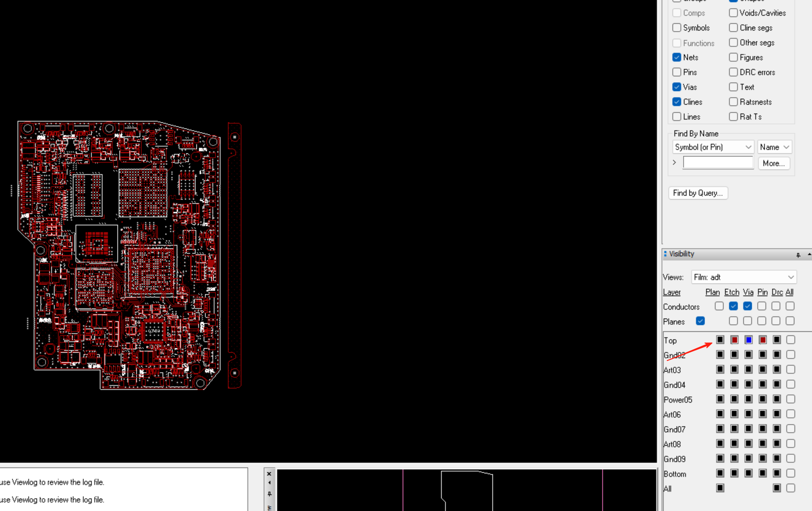This screenshot has height=511, width=812.
Task: Check the Text find filter
Action: (733, 87)
